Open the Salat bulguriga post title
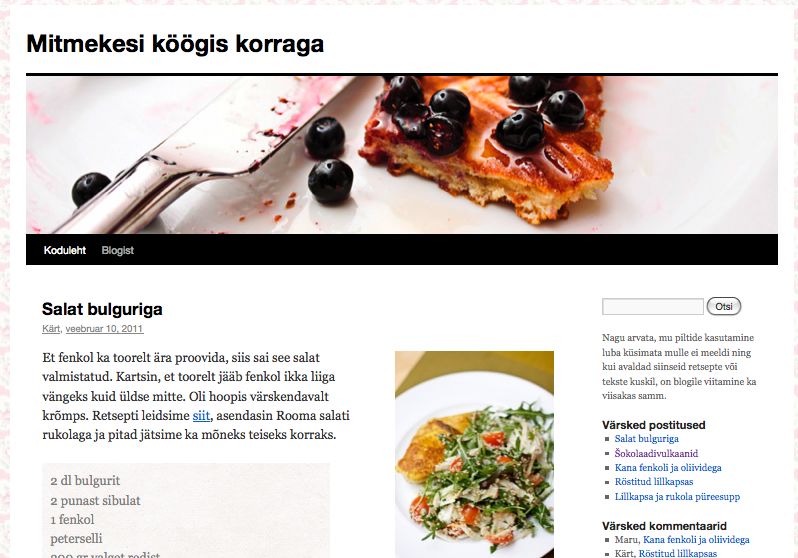The image size is (798, 558). point(102,309)
